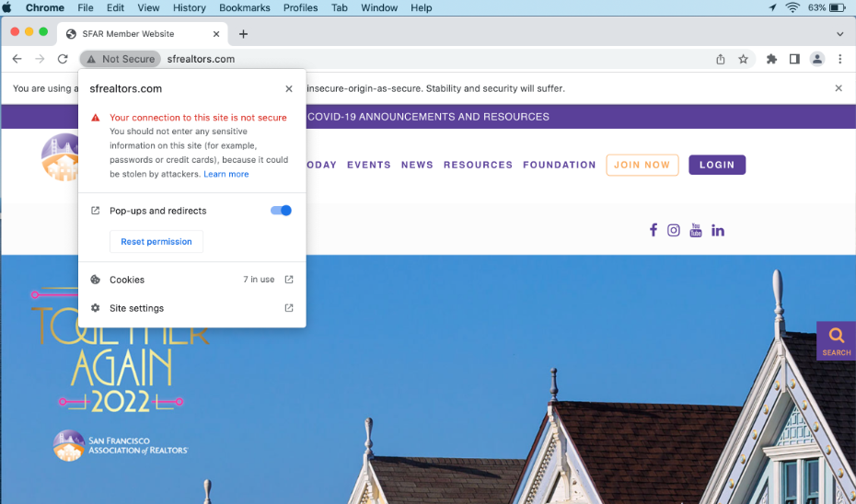Image resolution: width=856 pixels, height=504 pixels.
Task: Toggle the Pop-ups and redirects switch
Action: pos(281,211)
